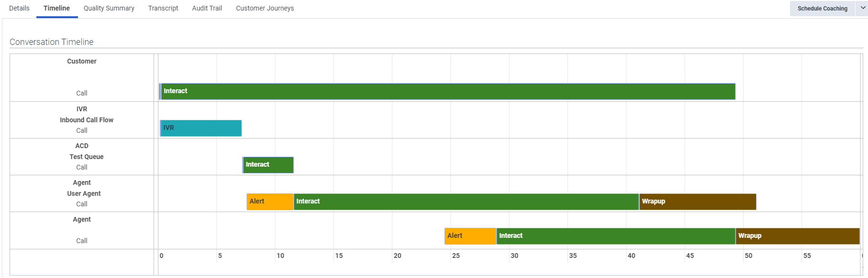This screenshot has width=868, height=278.
Task: Switch to Quality Summary tab
Action: [x=109, y=8]
